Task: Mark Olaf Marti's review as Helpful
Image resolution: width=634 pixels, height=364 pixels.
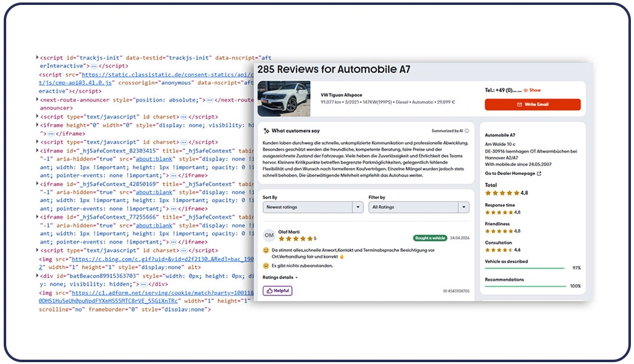Action: 277,291
